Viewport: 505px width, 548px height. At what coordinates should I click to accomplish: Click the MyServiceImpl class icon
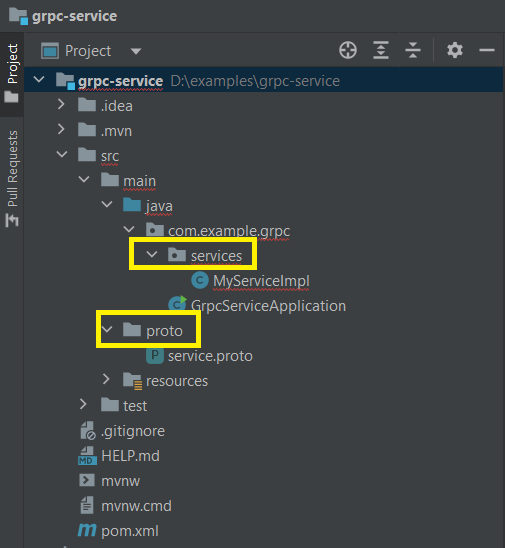[x=200, y=280]
